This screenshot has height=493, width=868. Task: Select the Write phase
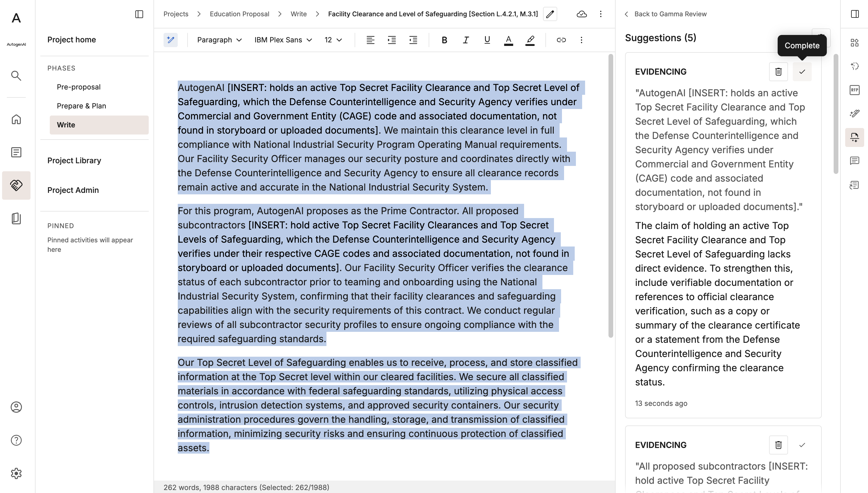(99, 125)
